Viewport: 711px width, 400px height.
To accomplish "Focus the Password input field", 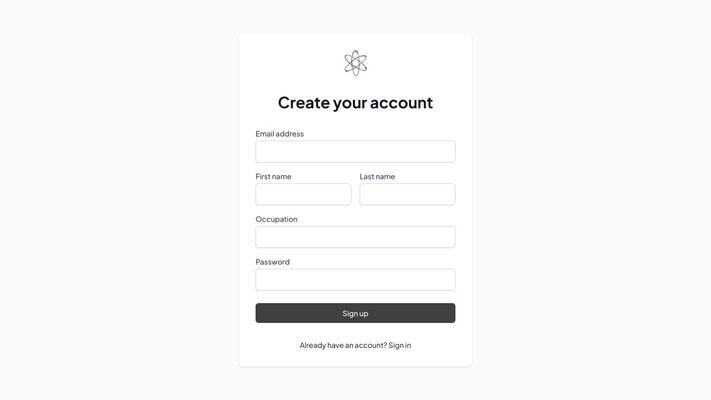I will 355,279.
